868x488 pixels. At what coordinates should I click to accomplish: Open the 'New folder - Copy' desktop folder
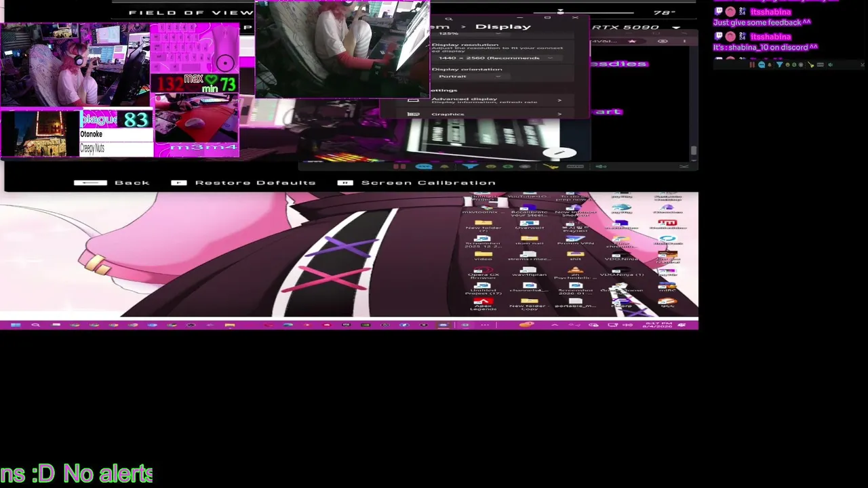point(530,305)
